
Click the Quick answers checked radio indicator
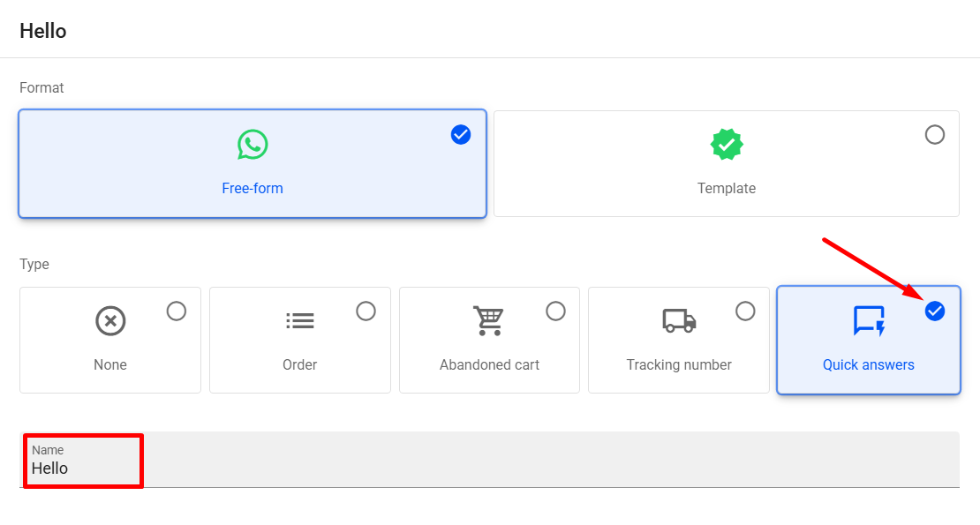(934, 311)
